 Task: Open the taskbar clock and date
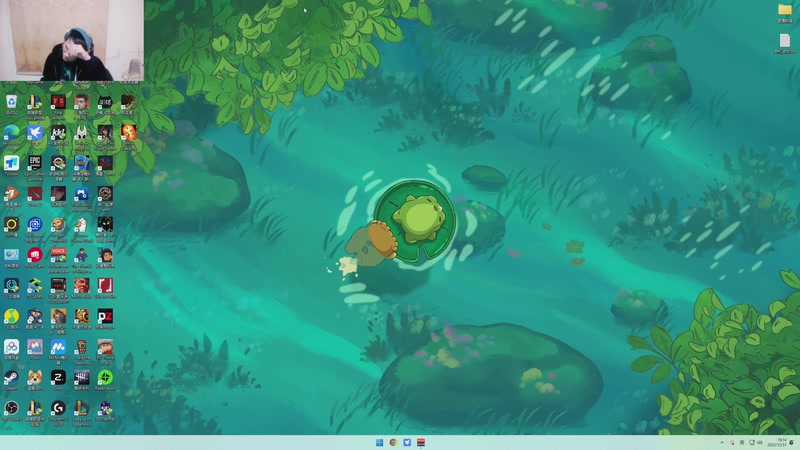tap(779, 442)
